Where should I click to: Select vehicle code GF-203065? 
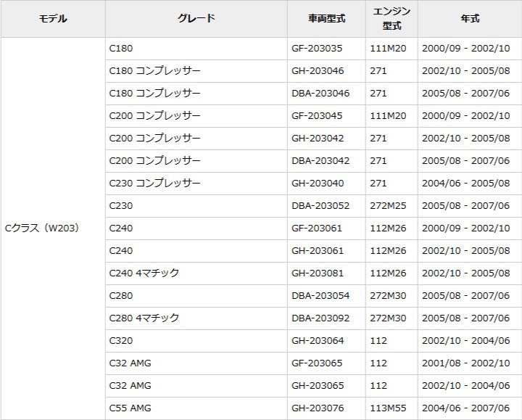point(317,363)
